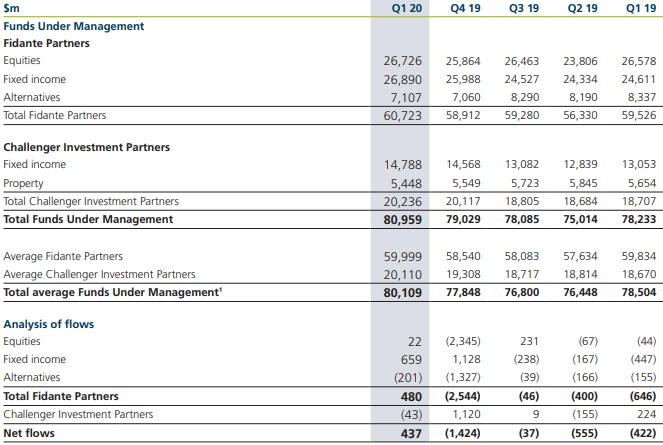Viewport: 663px width, 445px height.
Task: Select the Analysis of flows heading
Action: pyautogui.click(x=49, y=324)
